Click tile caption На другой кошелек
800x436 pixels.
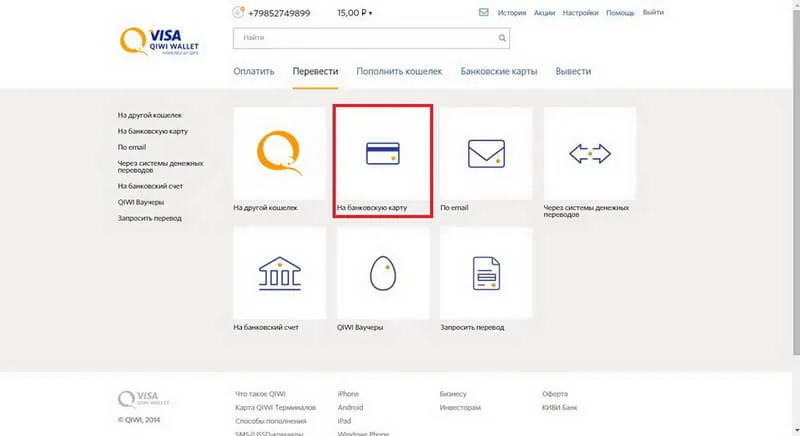(265, 208)
